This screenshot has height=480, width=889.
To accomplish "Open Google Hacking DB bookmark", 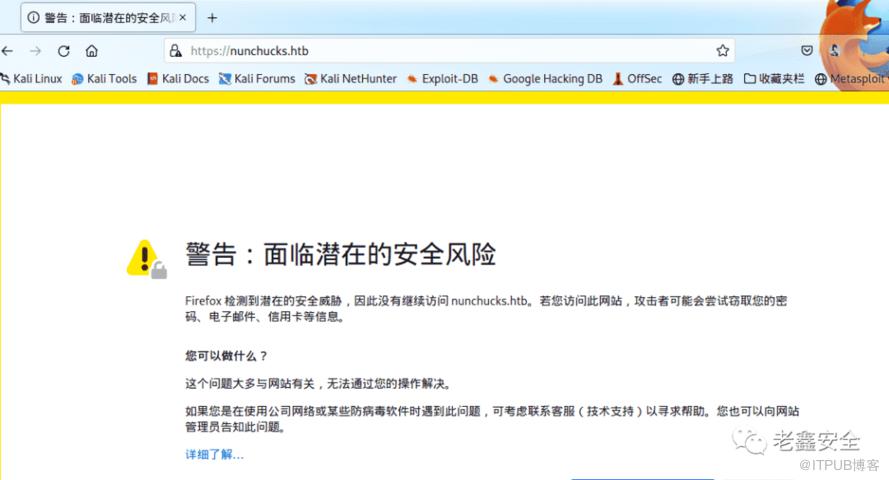I will pyautogui.click(x=545, y=79).
